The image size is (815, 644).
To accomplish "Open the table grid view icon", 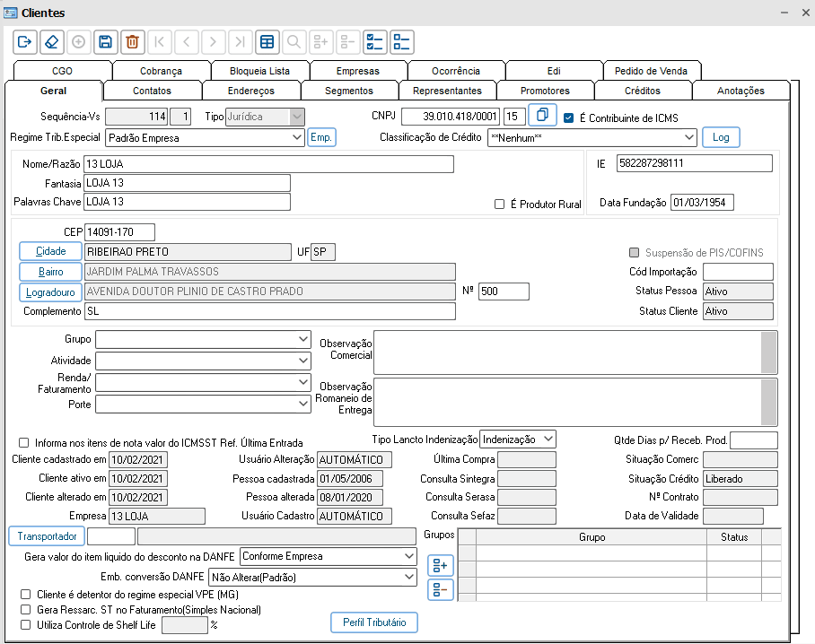I will [x=266, y=41].
